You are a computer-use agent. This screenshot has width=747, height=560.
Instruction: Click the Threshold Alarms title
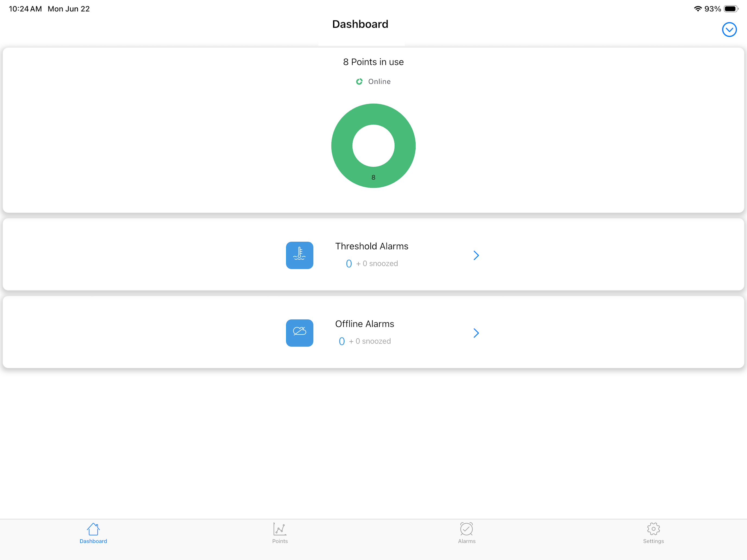[x=372, y=246]
